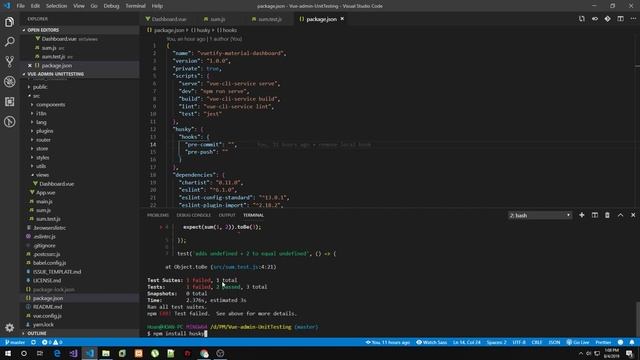
Task: Open the File menu
Action: (20, 6)
